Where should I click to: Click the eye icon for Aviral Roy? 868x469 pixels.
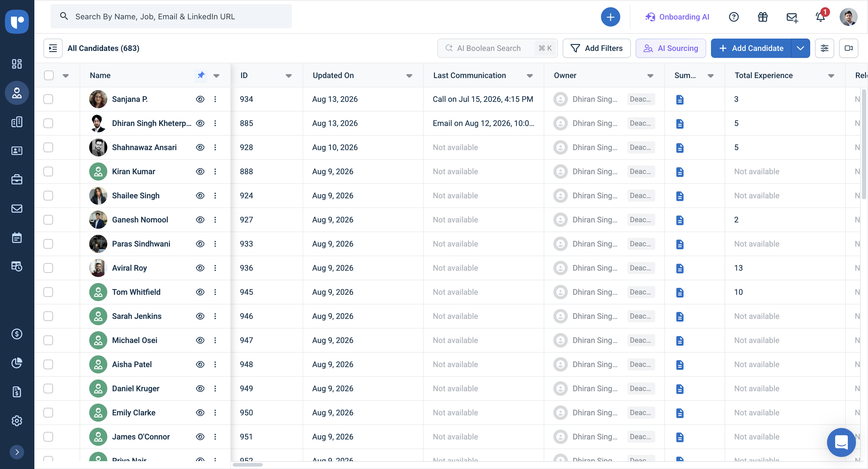200,268
